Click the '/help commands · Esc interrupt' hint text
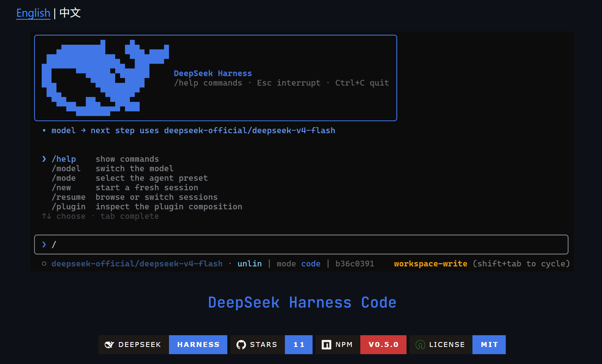 pos(281,83)
